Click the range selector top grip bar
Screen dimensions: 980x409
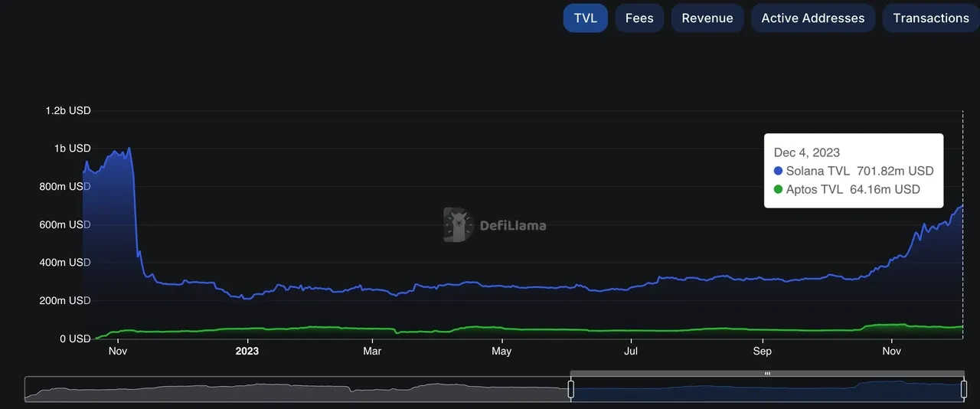(767, 373)
